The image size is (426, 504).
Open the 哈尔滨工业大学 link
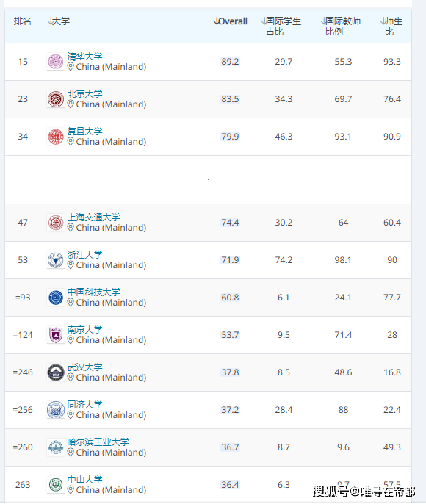(98, 442)
